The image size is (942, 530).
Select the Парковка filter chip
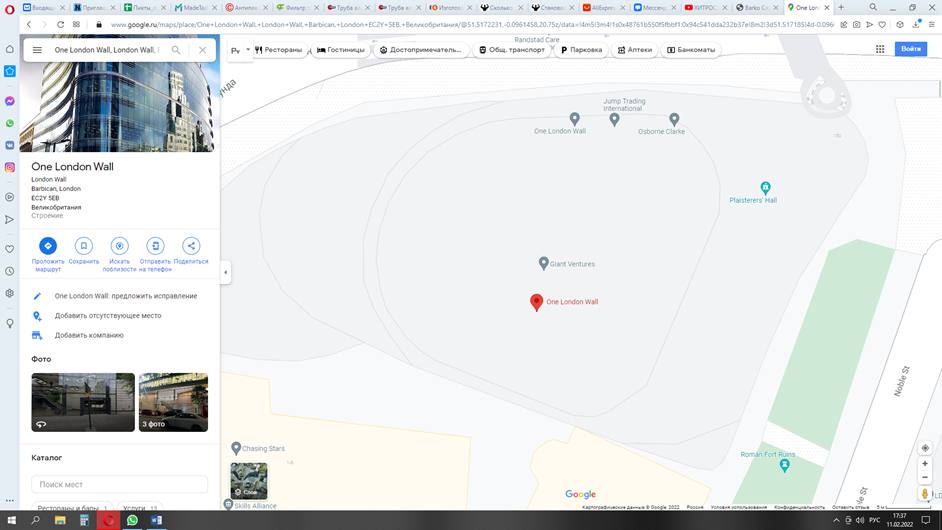click(x=582, y=50)
